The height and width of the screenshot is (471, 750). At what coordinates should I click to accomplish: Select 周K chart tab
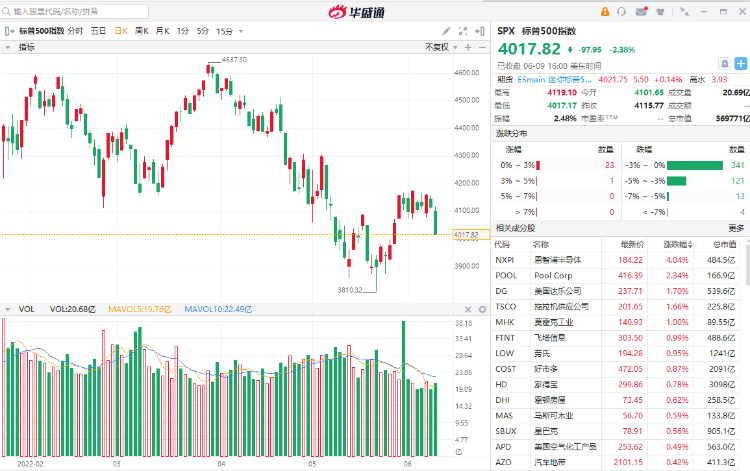point(142,31)
